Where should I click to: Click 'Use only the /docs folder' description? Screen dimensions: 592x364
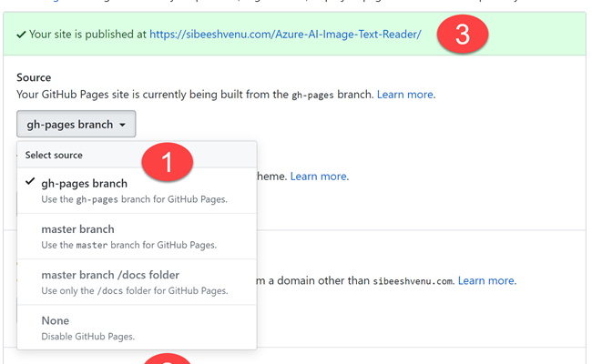(135, 291)
